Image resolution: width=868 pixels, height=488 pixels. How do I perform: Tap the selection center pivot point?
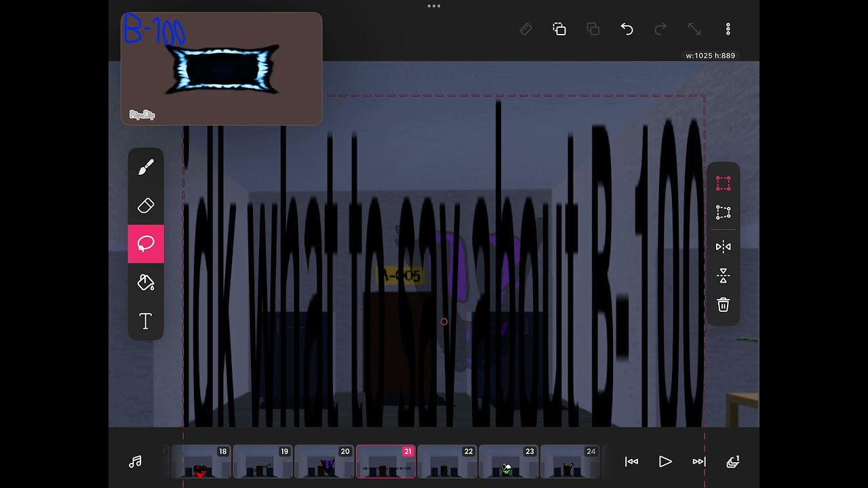(x=444, y=322)
